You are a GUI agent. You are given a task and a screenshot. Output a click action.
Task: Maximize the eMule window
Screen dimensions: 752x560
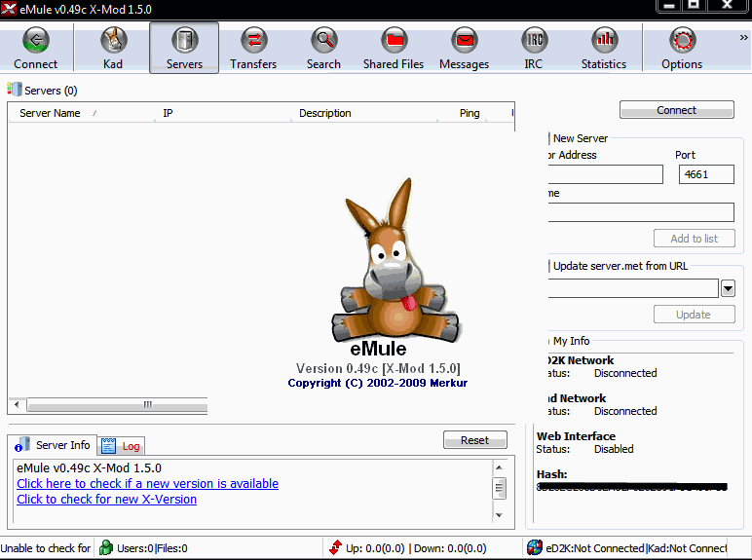pyautogui.click(x=694, y=6)
